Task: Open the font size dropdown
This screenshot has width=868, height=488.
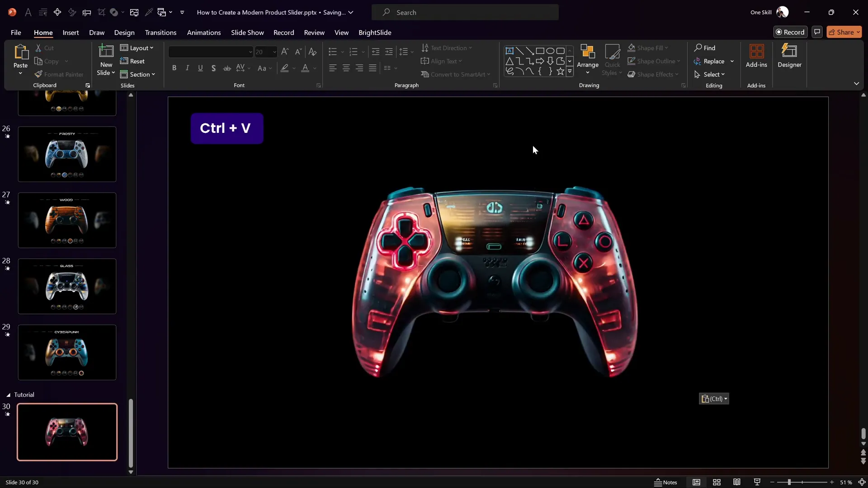Action: pos(274,52)
